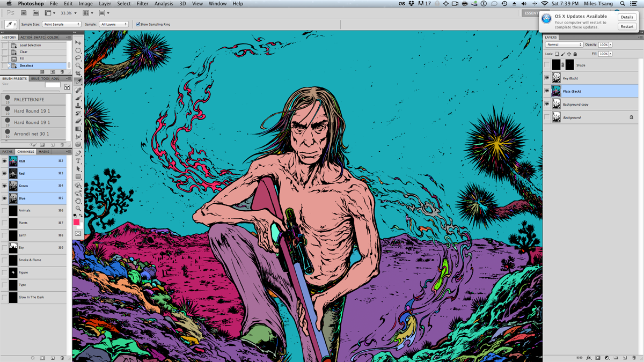
Task: Lock layer position icon
Action: tap(569, 54)
